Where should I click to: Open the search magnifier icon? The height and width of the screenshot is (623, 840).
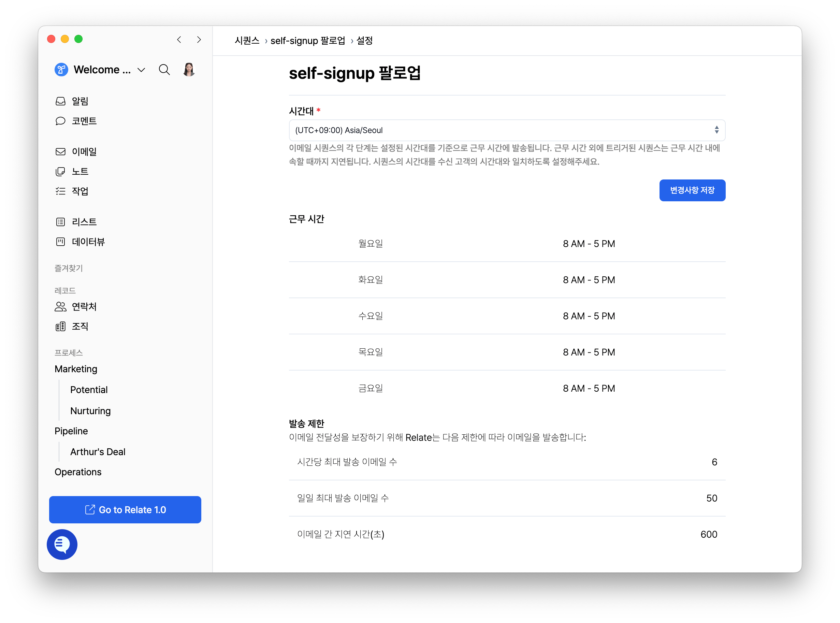(164, 70)
